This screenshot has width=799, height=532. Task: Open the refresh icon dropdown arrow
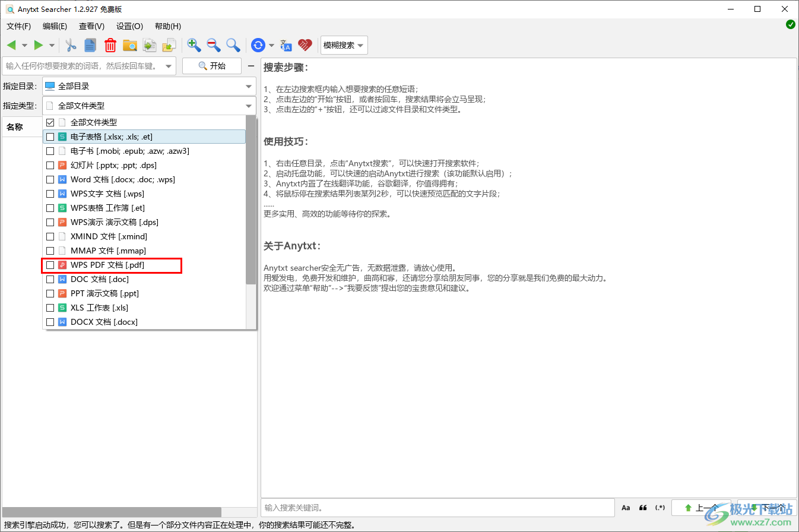[271, 46]
